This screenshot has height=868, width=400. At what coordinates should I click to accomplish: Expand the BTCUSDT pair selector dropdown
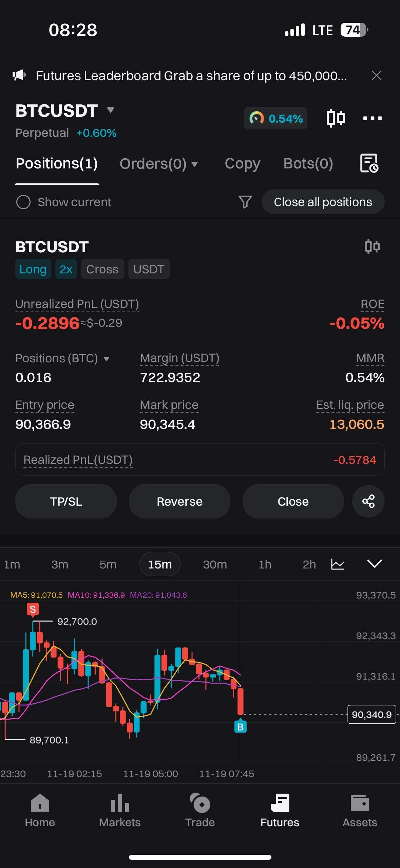110,110
